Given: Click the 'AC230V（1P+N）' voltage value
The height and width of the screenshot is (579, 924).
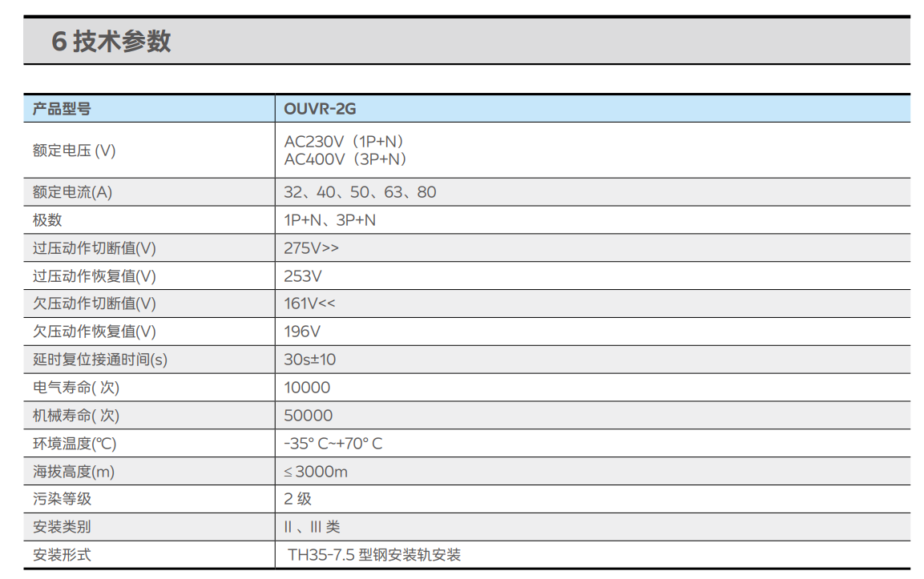Looking at the screenshot, I should coord(345,142).
